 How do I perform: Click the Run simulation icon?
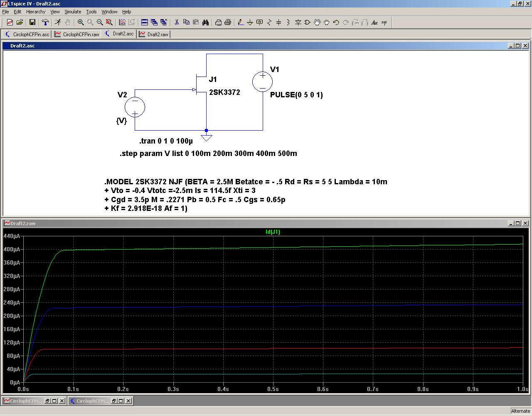click(x=58, y=22)
